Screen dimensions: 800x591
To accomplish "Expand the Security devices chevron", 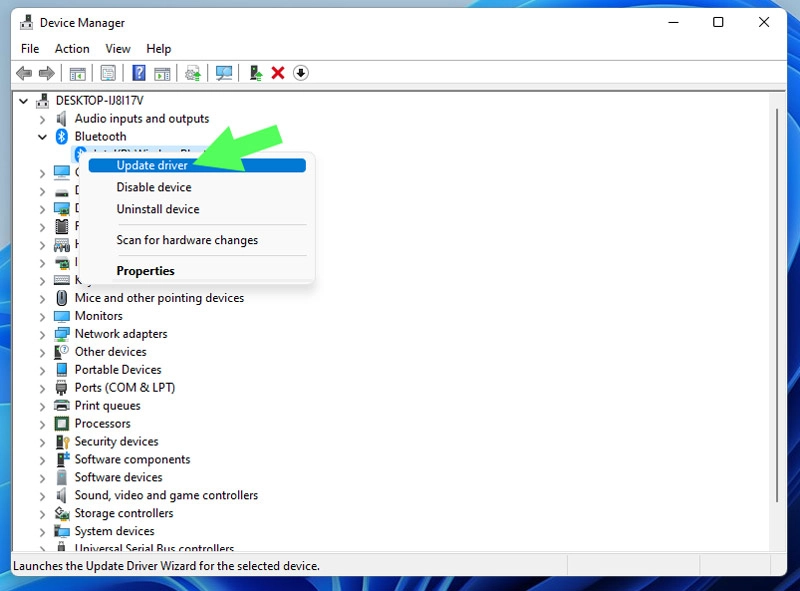I will [x=42, y=442].
